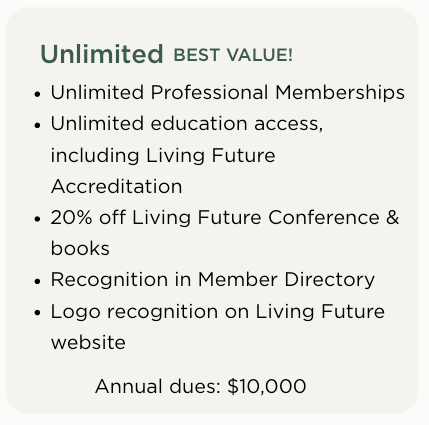Click the ampersand after Conference
Image resolution: width=429 pixels, height=425 pixels.
(393, 218)
